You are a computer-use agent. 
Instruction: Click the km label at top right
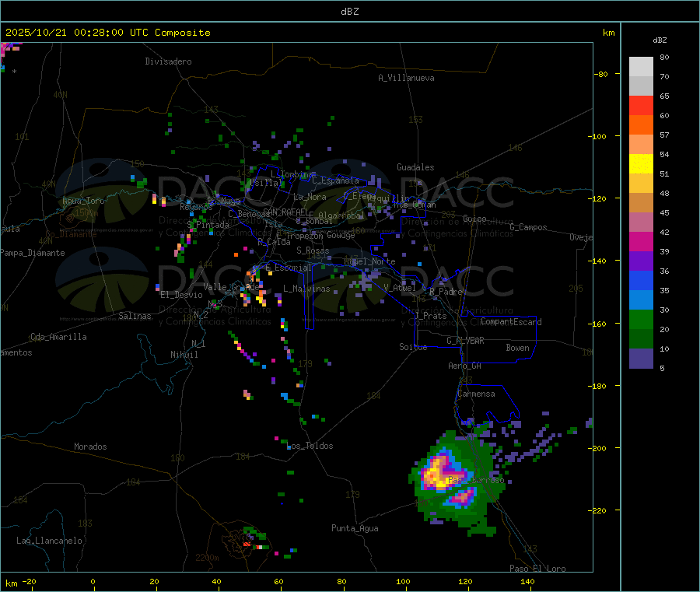[608, 33]
